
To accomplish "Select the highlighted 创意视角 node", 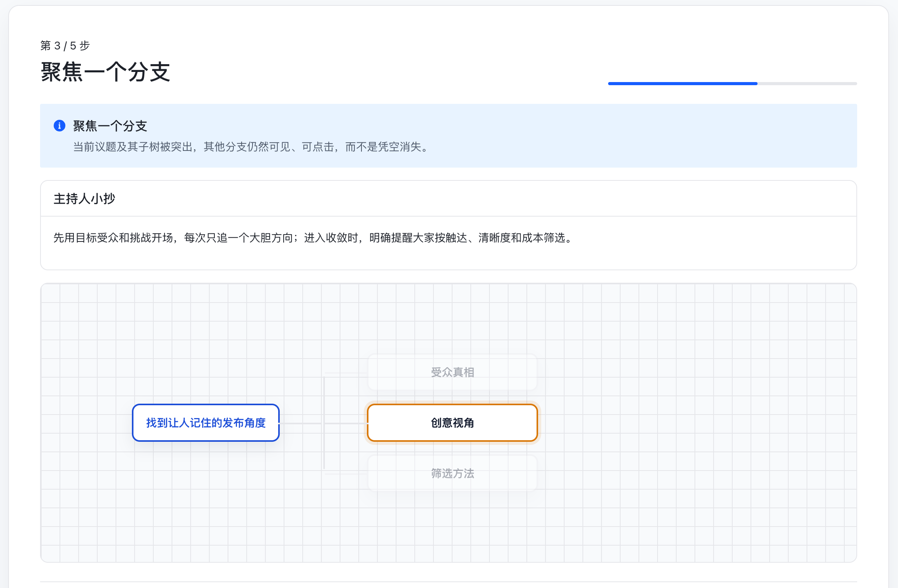I will 453,423.
